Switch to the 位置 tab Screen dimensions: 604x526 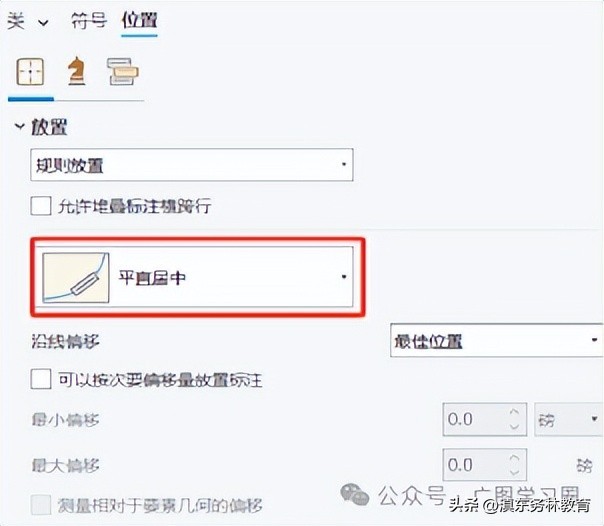139,20
